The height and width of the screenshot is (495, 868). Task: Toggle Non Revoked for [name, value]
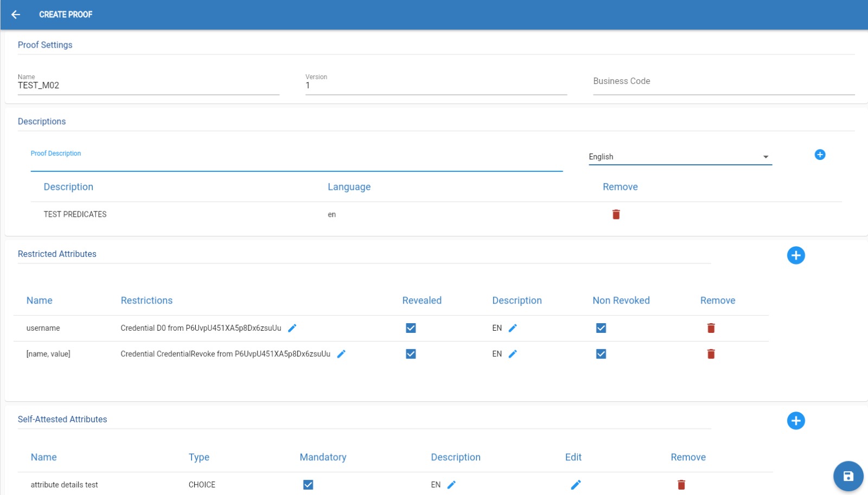pyautogui.click(x=601, y=354)
